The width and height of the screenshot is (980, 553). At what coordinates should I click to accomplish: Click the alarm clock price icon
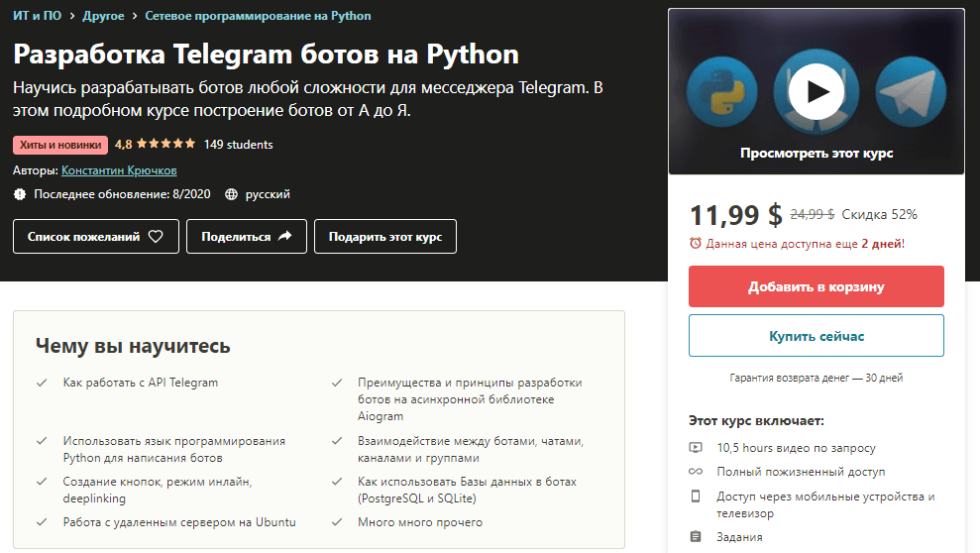[x=695, y=243]
